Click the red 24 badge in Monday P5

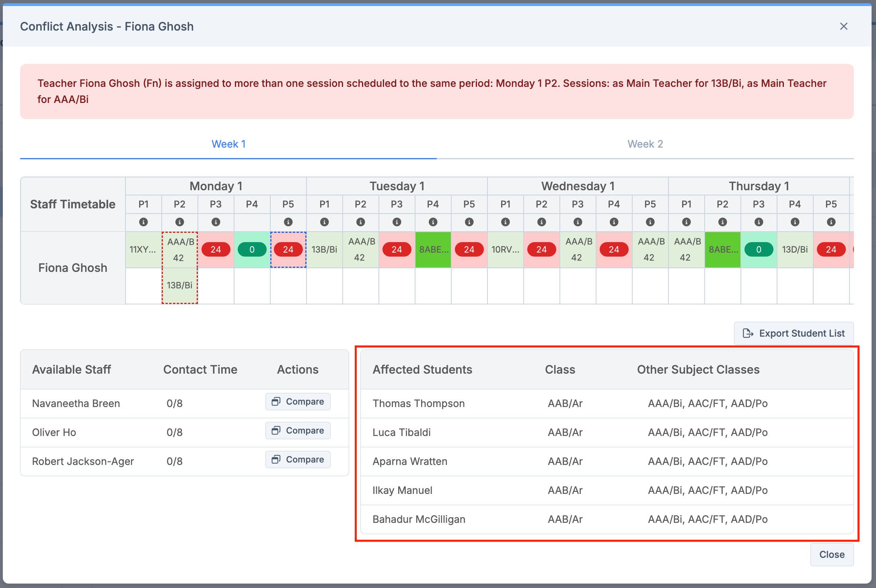click(x=288, y=250)
